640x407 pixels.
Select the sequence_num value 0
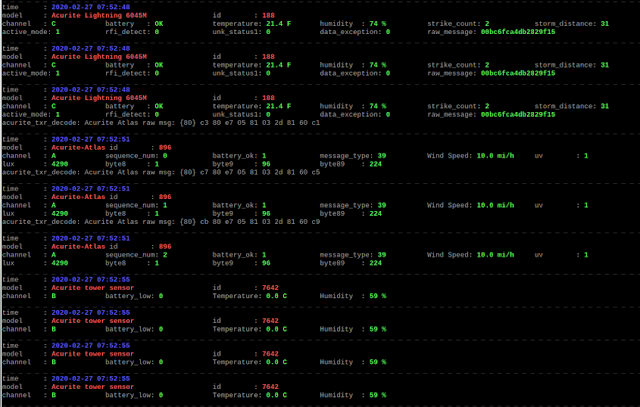(165, 156)
